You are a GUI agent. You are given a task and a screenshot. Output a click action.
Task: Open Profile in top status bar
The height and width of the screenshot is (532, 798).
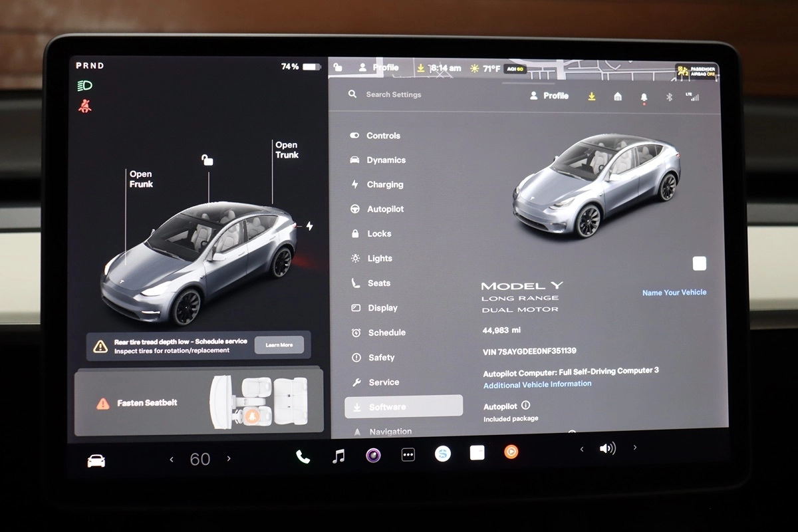point(379,68)
